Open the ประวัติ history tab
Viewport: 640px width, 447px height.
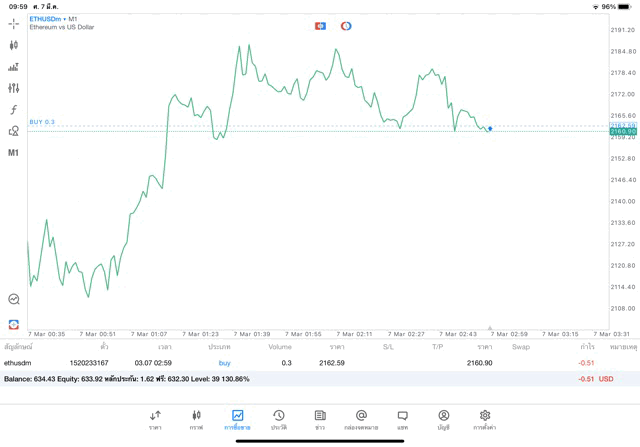click(x=278, y=419)
